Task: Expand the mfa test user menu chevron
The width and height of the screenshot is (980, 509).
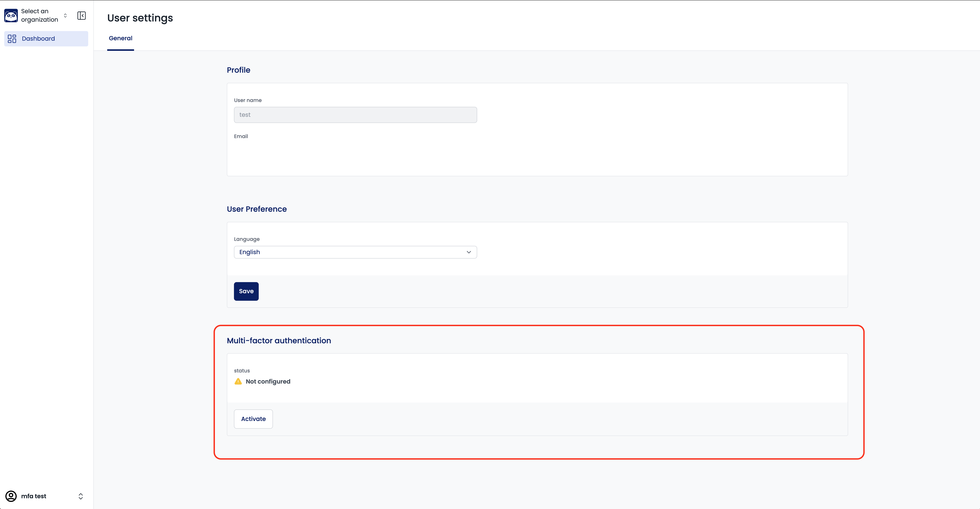Action: (x=81, y=496)
